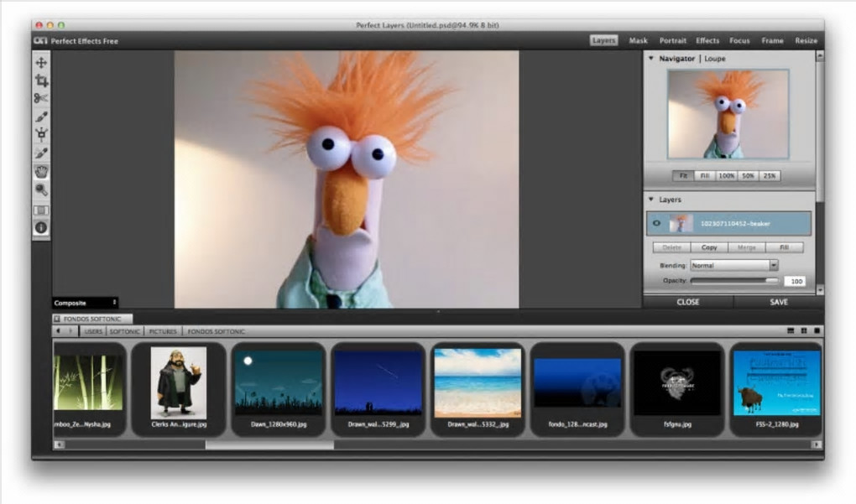Go back in file browser

click(x=58, y=331)
